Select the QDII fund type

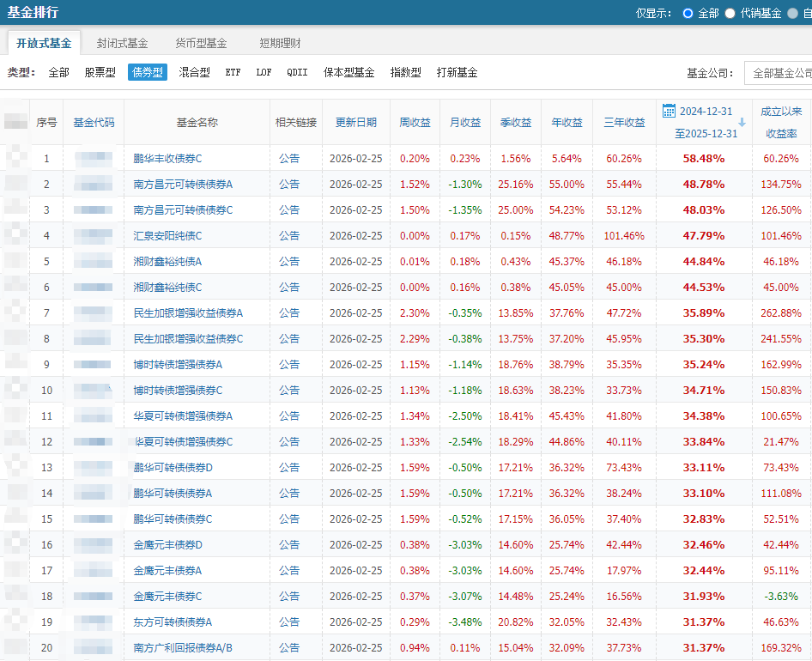tap(294, 72)
